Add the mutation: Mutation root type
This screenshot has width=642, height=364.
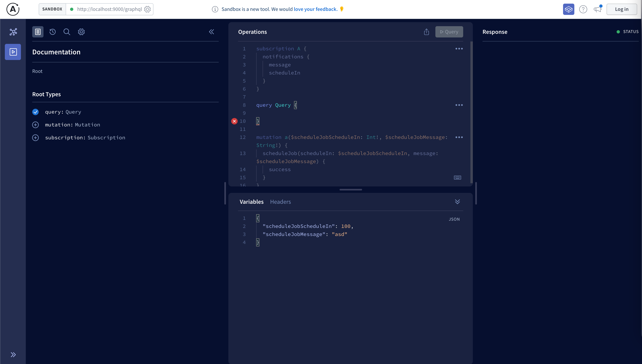coord(35,125)
